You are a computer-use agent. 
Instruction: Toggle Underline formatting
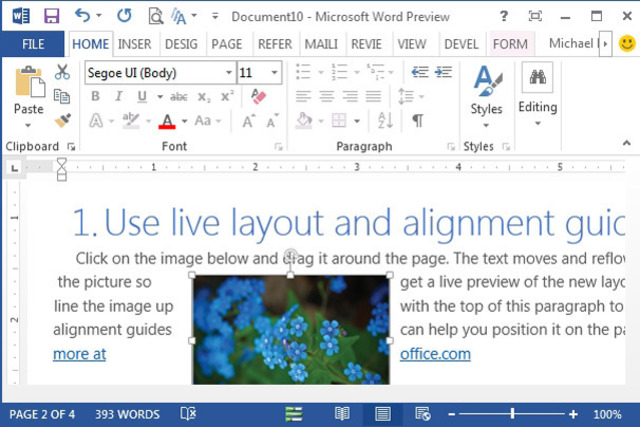click(x=142, y=96)
